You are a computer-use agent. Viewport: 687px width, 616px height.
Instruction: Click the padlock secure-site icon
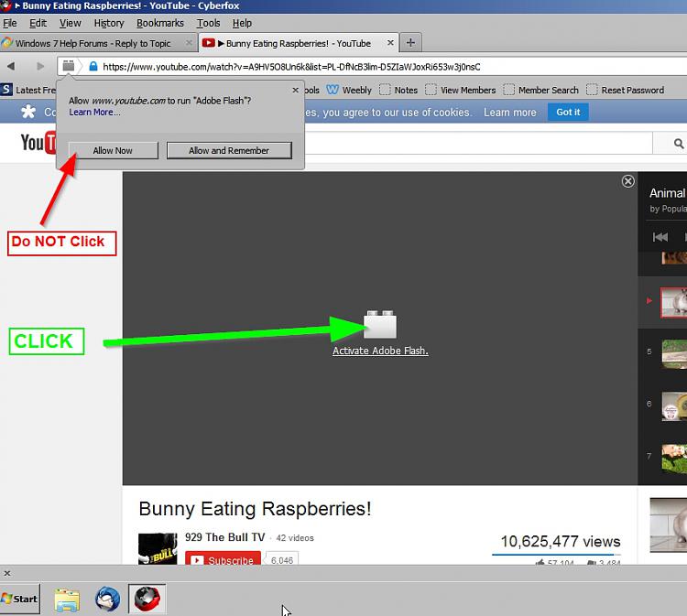coord(93,66)
